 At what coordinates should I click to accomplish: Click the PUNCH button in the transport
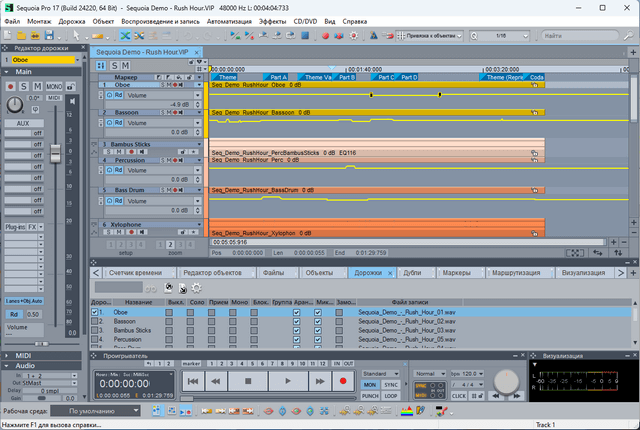pyautogui.click(x=370, y=395)
